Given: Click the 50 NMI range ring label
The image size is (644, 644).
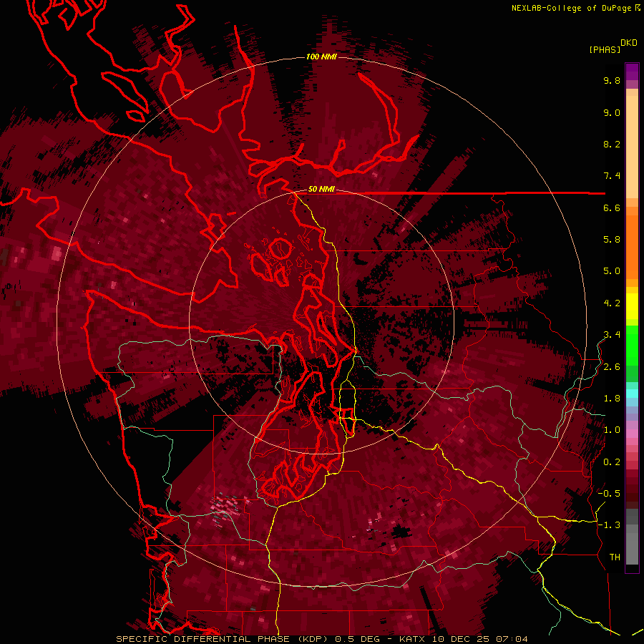Looking at the screenshot, I should [x=321, y=190].
